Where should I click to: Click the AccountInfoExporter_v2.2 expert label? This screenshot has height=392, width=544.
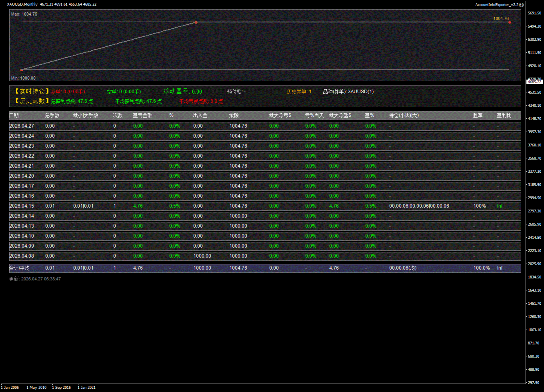[496, 4]
